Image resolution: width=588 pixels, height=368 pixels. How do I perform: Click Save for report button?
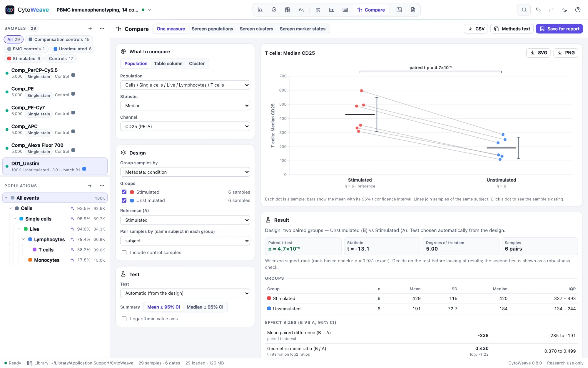tap(559, 29)
